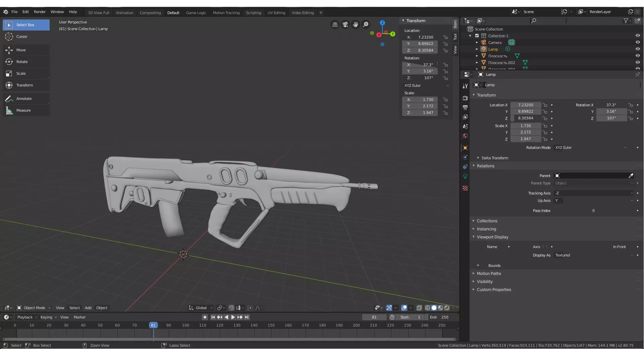Uncheck Collection 1 exclude checkbox
The height and width of the screenshot is (349, 644).
(477, 36)
